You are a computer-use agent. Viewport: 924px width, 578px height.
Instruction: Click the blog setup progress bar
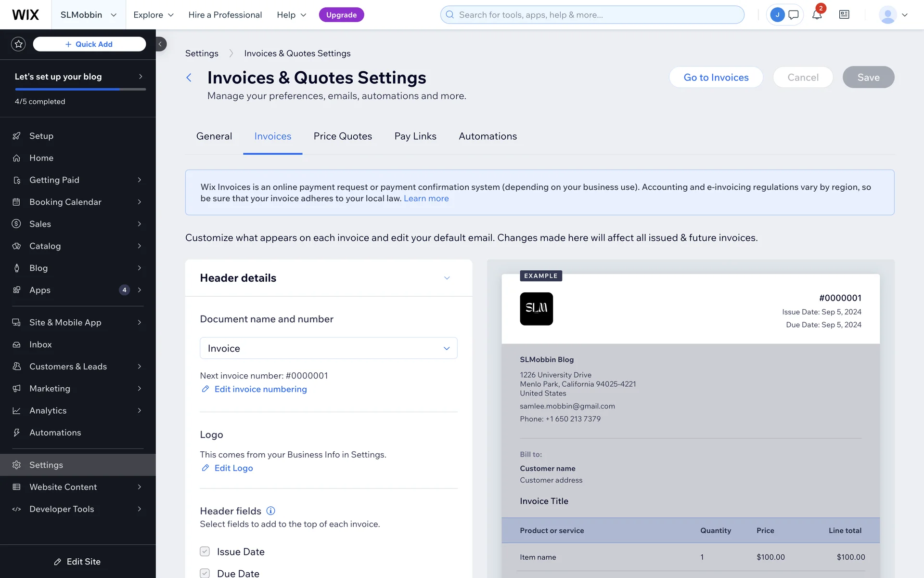click(x=80, y=89)
